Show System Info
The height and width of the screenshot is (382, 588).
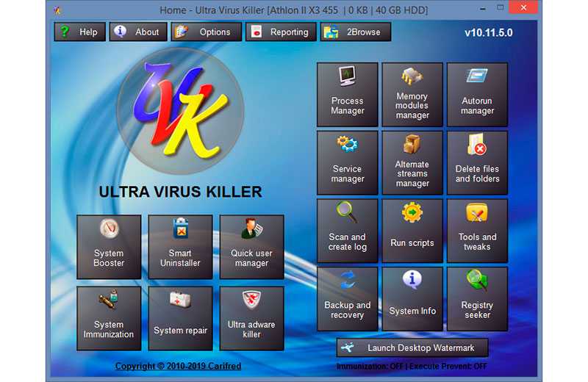click(x=412, y=299)
